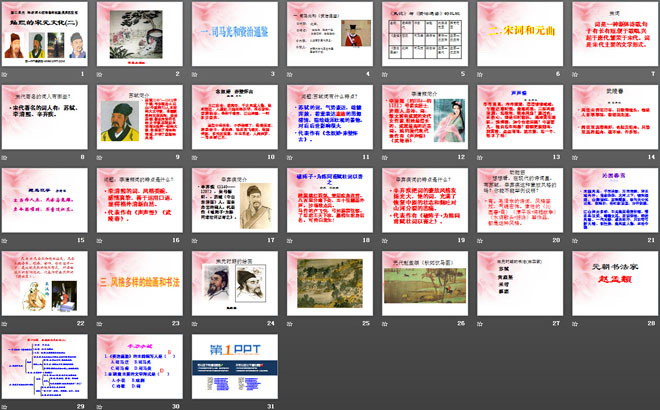Select slide 15 with the magenta poem text
Image resolution: width=660 pixels, height=410 pixels.
45,200
